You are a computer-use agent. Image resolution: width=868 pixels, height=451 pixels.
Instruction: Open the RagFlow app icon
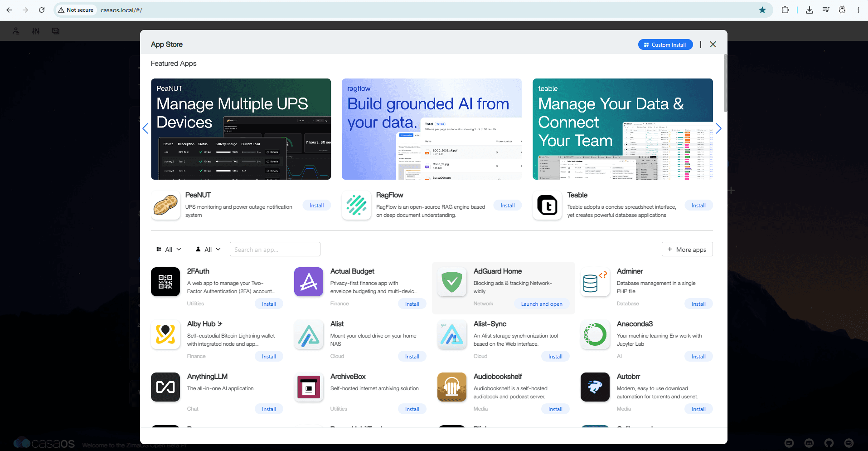pos(357,205)
